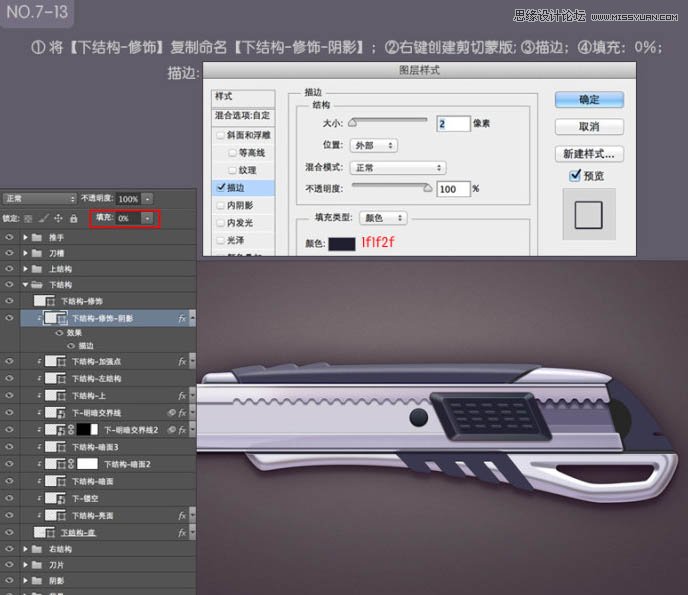
Task: Open the 混合模式 正常 dropdown in dialog
Action: [398, 168]
